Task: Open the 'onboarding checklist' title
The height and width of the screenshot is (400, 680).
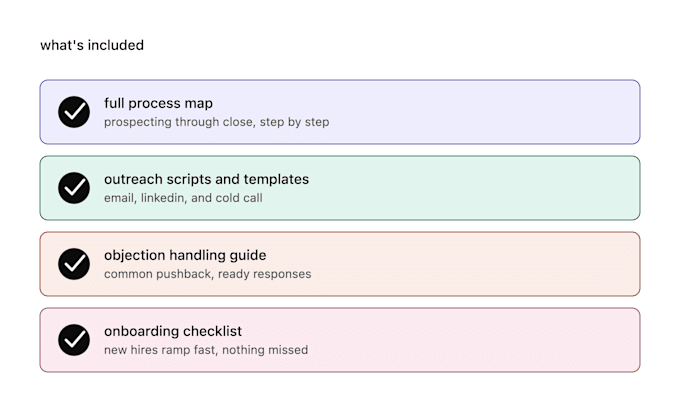Action: 173,331
